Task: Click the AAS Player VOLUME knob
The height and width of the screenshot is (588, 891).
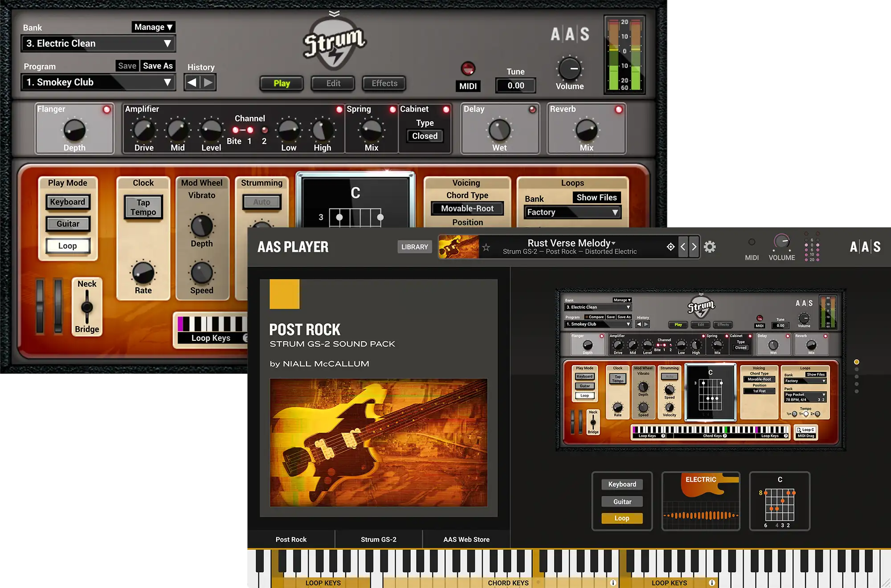Action: (781, 241)
